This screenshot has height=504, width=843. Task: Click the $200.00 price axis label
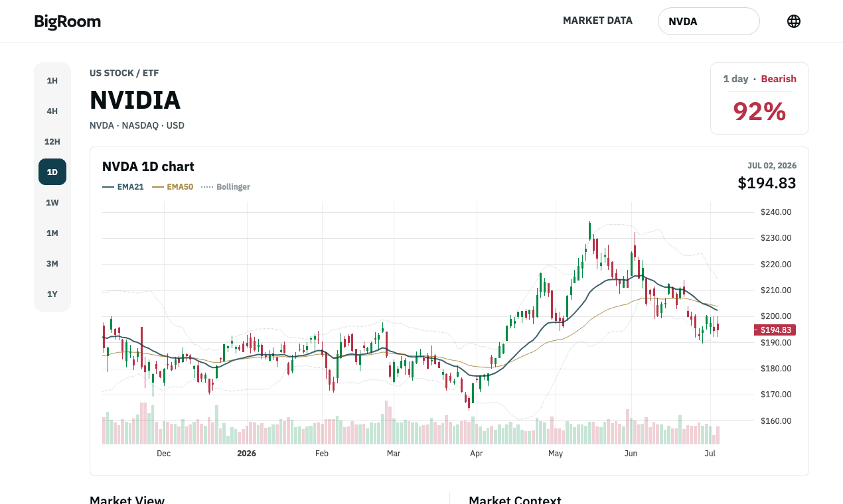tap(776, 316)
